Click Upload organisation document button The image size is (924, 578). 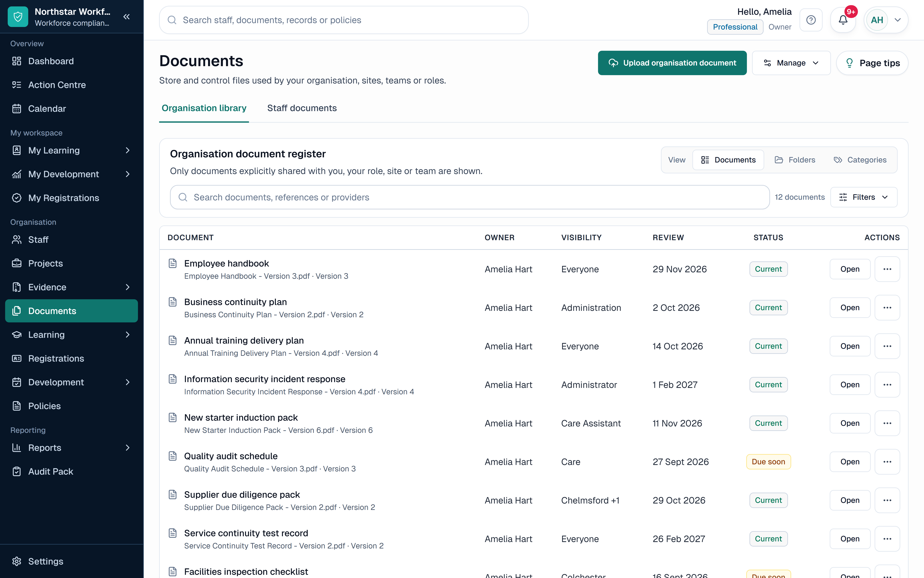[672, 63]
